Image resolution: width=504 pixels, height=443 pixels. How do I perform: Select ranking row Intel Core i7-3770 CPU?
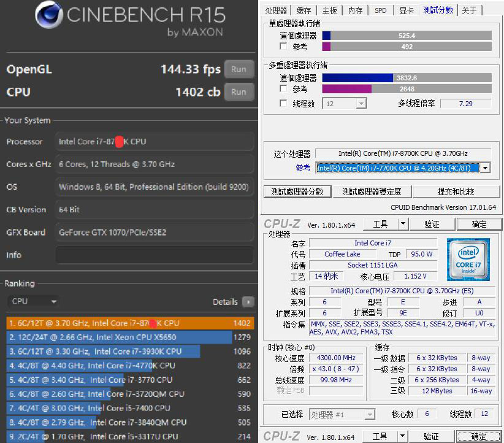click(130, 380)
